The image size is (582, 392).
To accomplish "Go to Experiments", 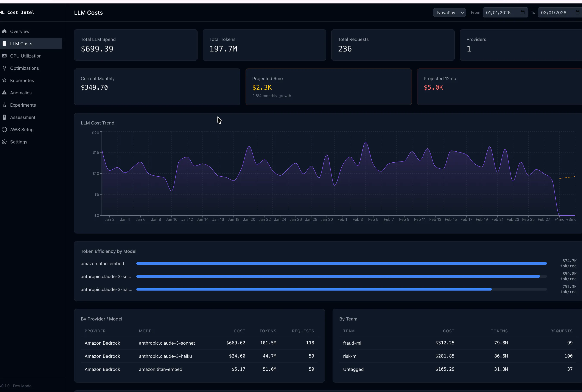I will (23, 105).
